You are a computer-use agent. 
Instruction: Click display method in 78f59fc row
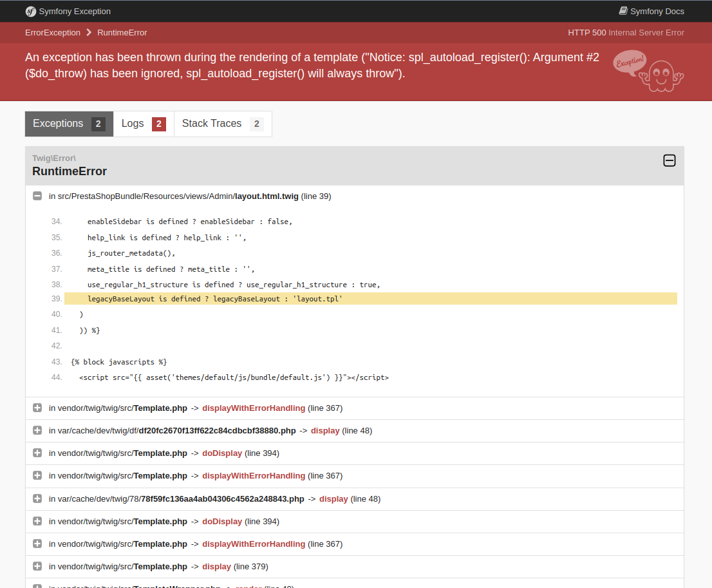[x=333, y=499]
